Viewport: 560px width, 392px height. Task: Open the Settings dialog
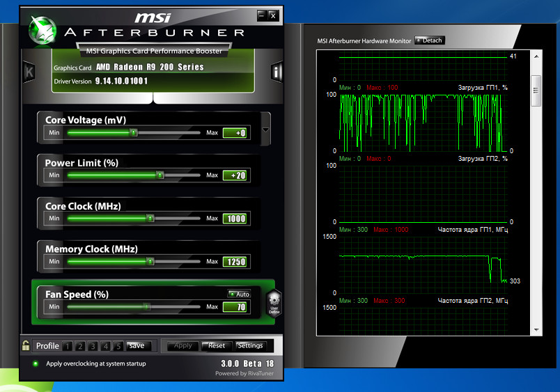pos(250,345)
